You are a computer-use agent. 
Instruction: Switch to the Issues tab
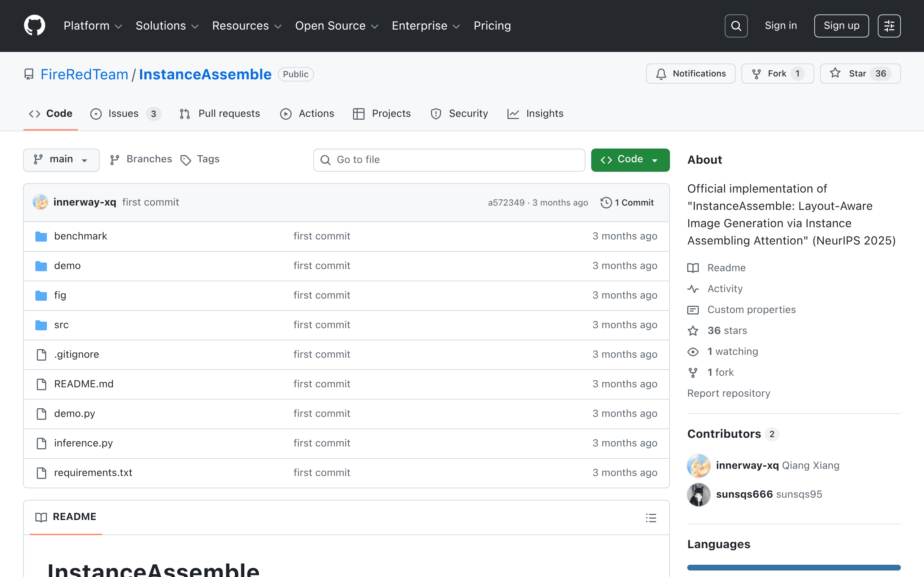click(x=126, y=114)
